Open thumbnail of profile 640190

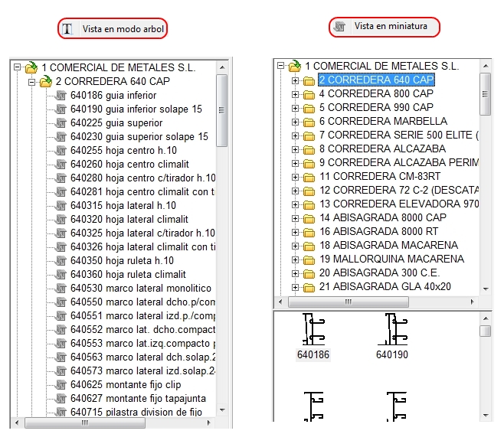[x=392, y=329]
